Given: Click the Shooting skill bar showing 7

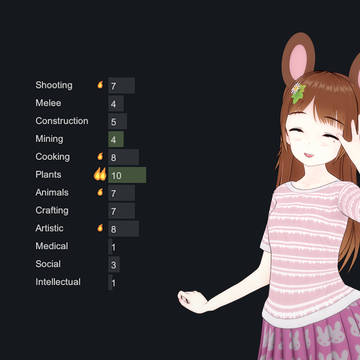Looking at the screenshot, I should [x=121, y=85].
